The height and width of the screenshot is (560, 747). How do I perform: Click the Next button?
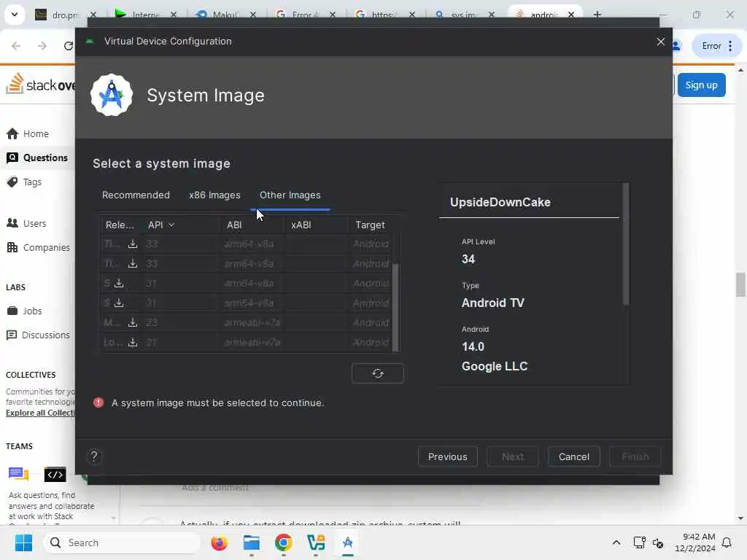(513, 456)
